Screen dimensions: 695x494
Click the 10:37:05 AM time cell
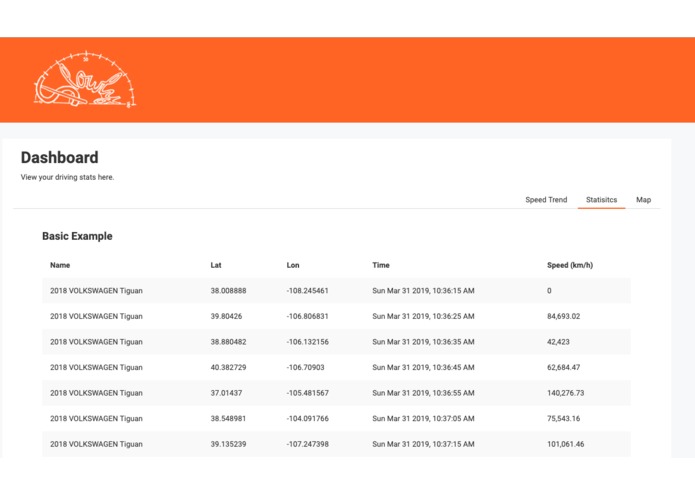[x=423, y=419]
